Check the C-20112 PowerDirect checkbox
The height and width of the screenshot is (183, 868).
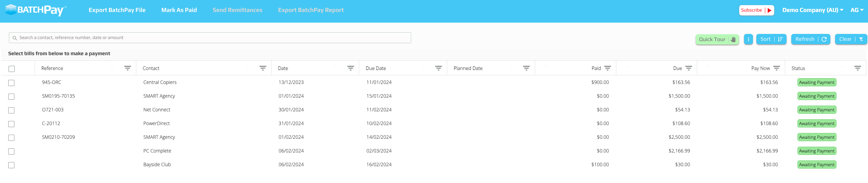point(11,124)
